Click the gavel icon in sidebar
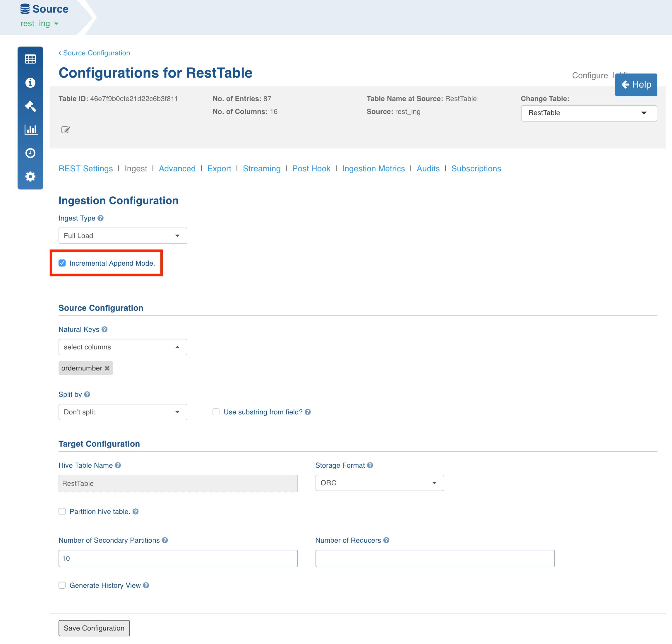 coord(30,106)
